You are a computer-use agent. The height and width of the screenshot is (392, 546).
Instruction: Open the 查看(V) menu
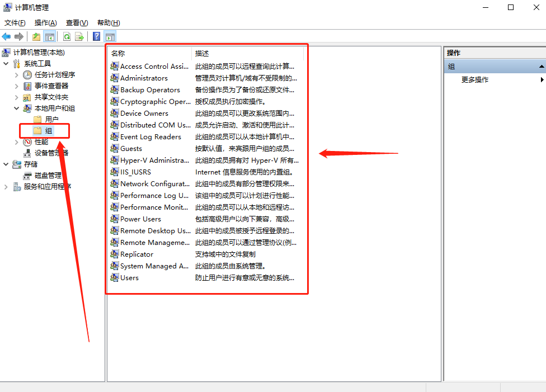(77, 23)
